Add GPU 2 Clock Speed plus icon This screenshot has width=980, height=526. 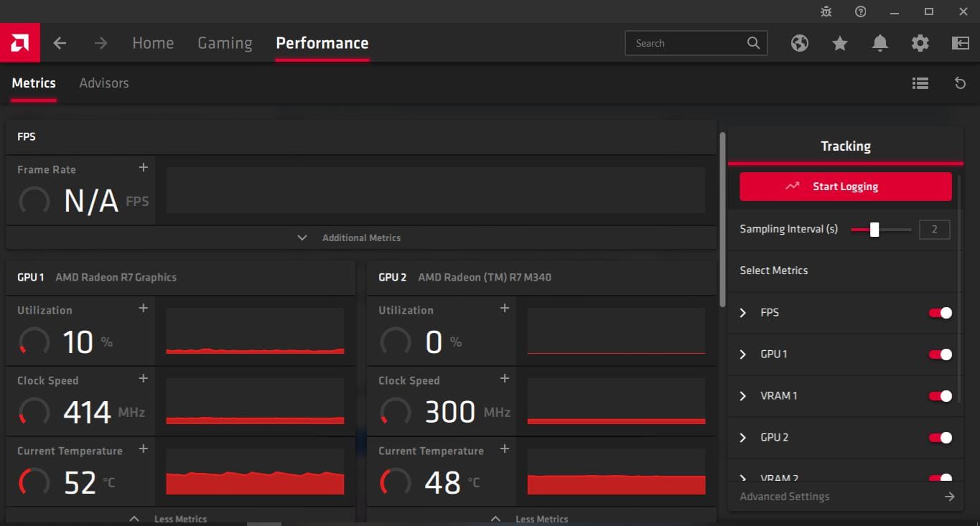pos(505,378)
